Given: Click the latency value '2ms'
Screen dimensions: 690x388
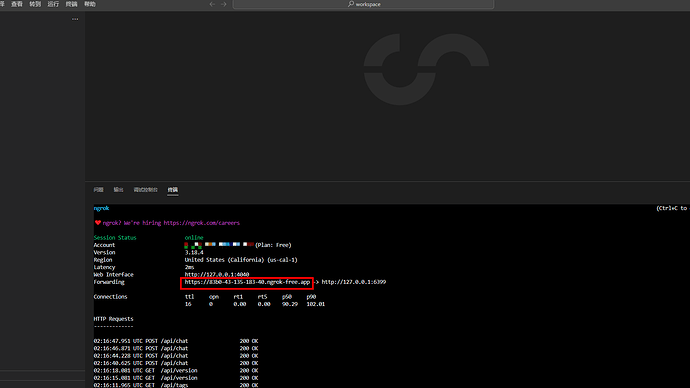Looking at the screenshot, I should [x=189, y=267].
